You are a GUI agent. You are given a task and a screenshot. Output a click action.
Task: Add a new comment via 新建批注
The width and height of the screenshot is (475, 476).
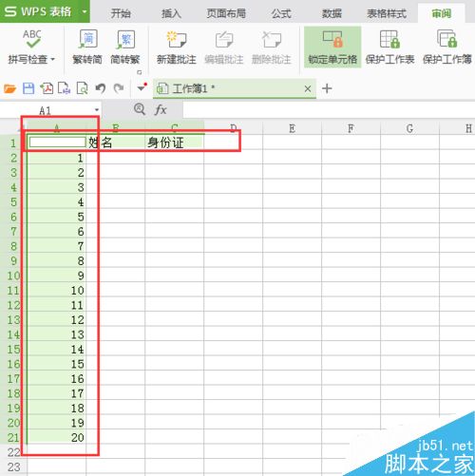[x=177, y=48]
